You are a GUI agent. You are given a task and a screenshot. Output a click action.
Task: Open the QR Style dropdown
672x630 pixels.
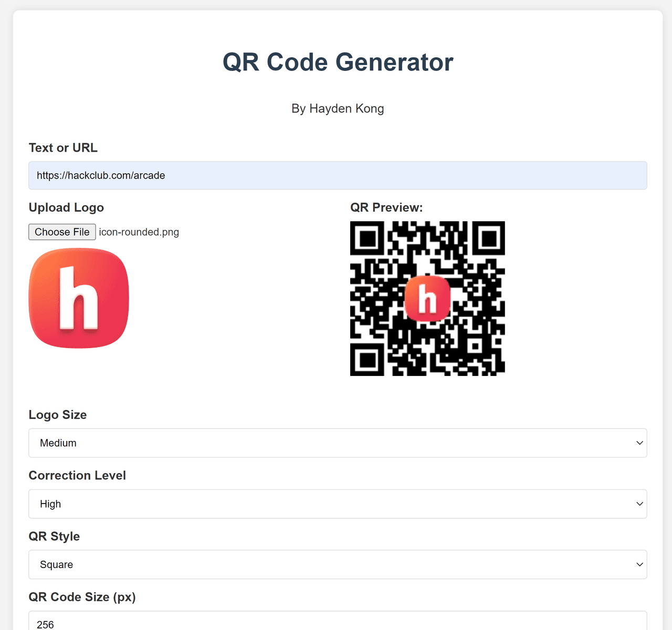[x=338, y=564]
